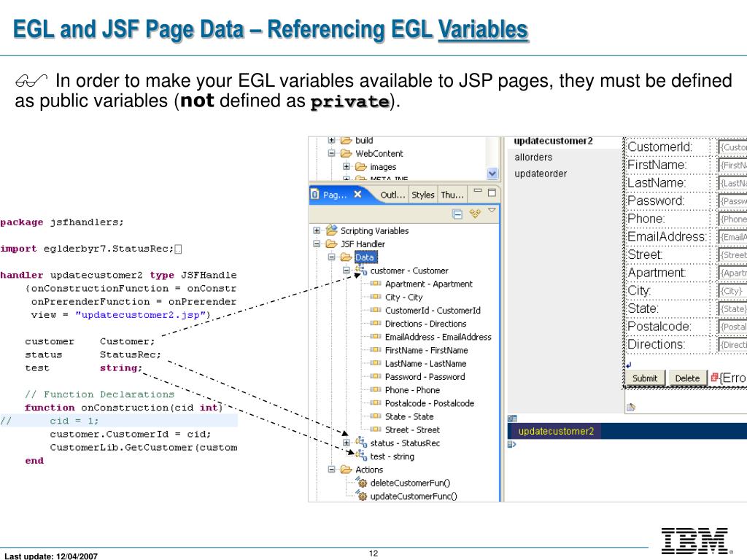Image resolution: width=747 pixels, height=560 pixels.
Task: Switch to the Outline tab
Action: click(392, 195)
